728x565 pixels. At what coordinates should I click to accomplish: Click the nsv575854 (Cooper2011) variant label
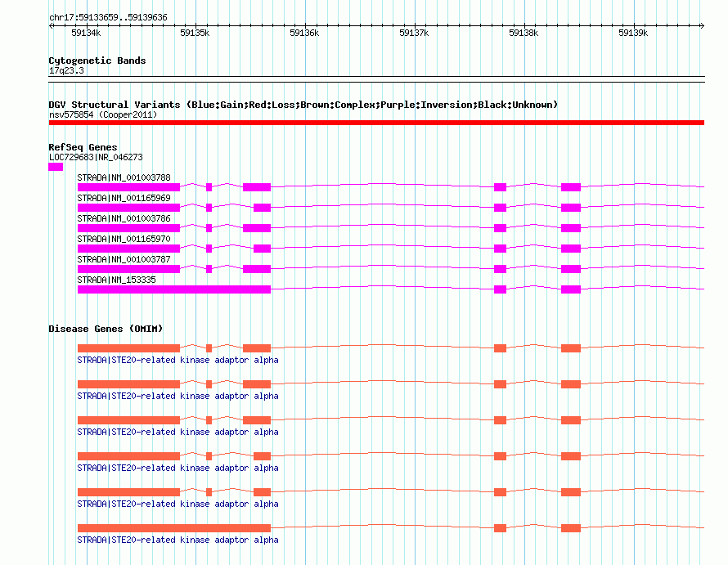103,114
